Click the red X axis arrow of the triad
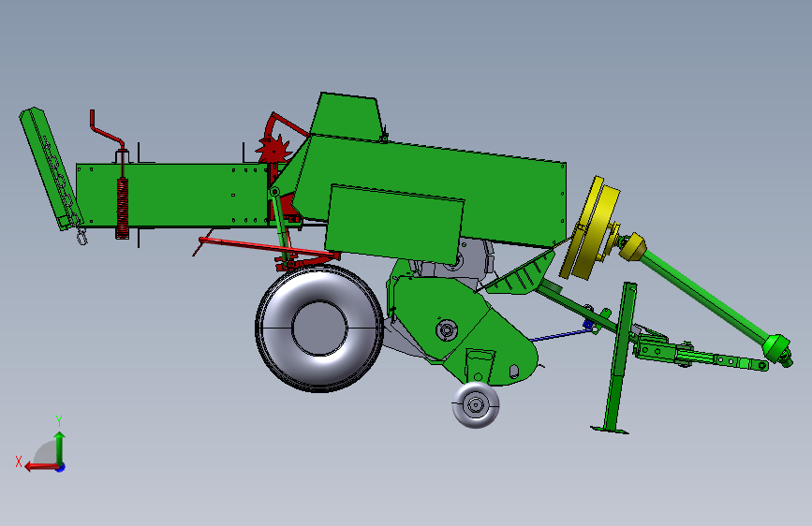812x526 pixels. click(41, 467)
